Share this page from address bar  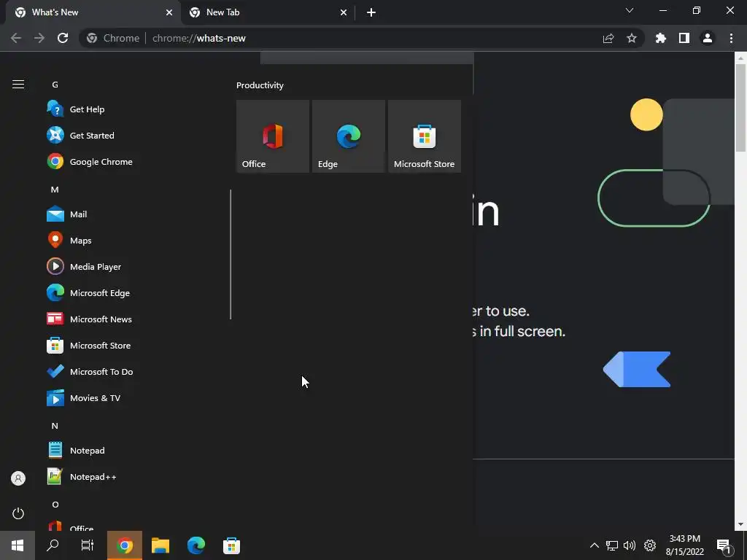(x=608, y=38)
